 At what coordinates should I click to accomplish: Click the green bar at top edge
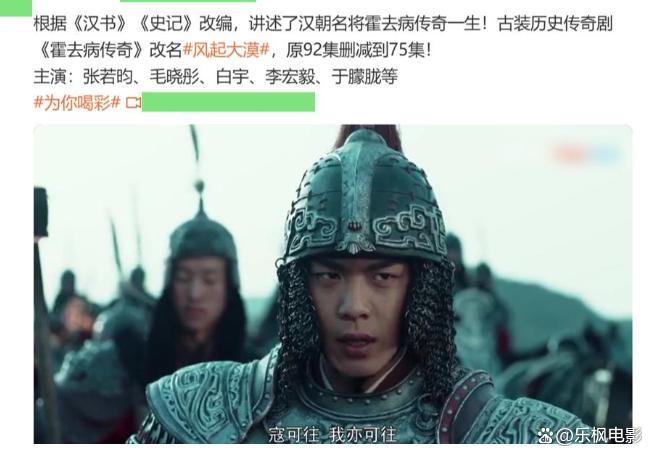[x=188, y=1]
